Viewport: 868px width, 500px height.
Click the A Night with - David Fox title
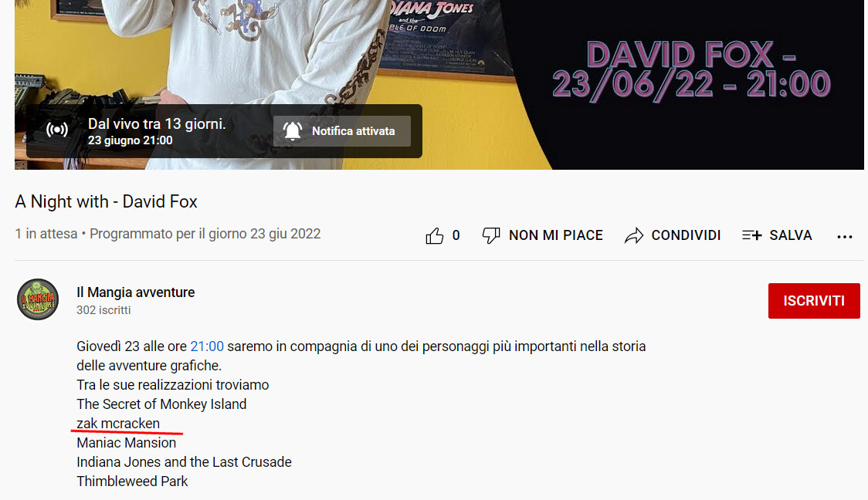(107, 201)
